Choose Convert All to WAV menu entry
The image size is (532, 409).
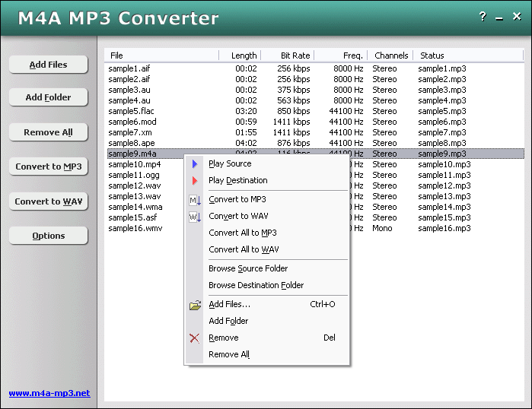click(x=267, y=249)
